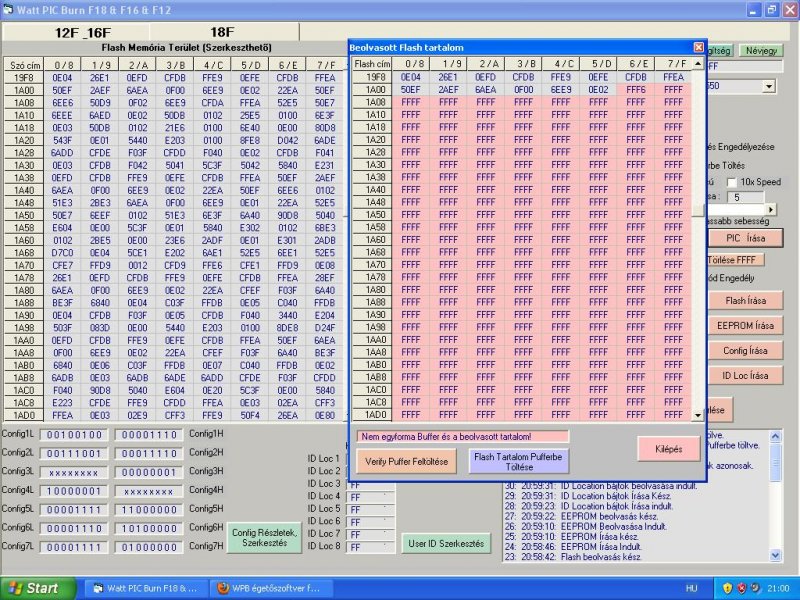Viewport: 800px width, 600px height.
Task: Click the Config1L bits field
Action: [74, 435]
